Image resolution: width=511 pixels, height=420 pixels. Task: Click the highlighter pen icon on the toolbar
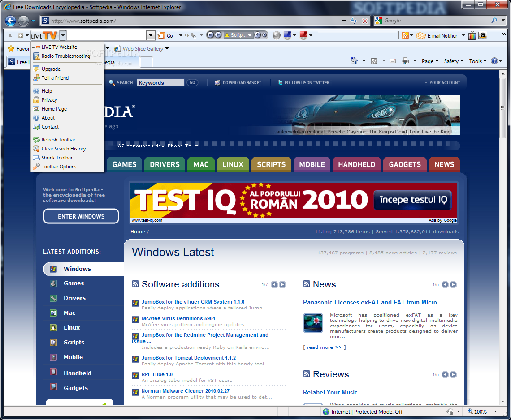click(x=194, y=35)
